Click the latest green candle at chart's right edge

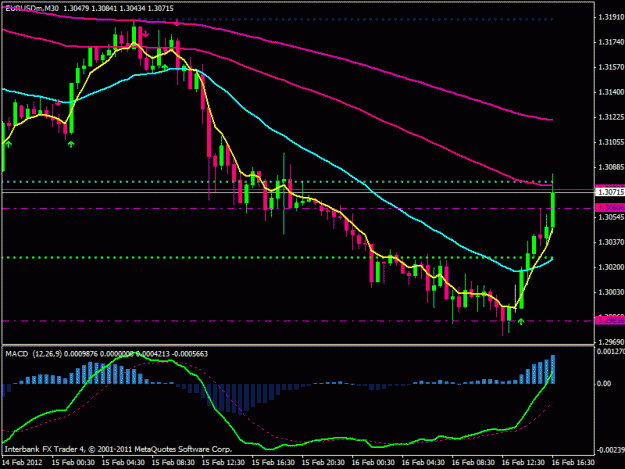tap(553, 210)
